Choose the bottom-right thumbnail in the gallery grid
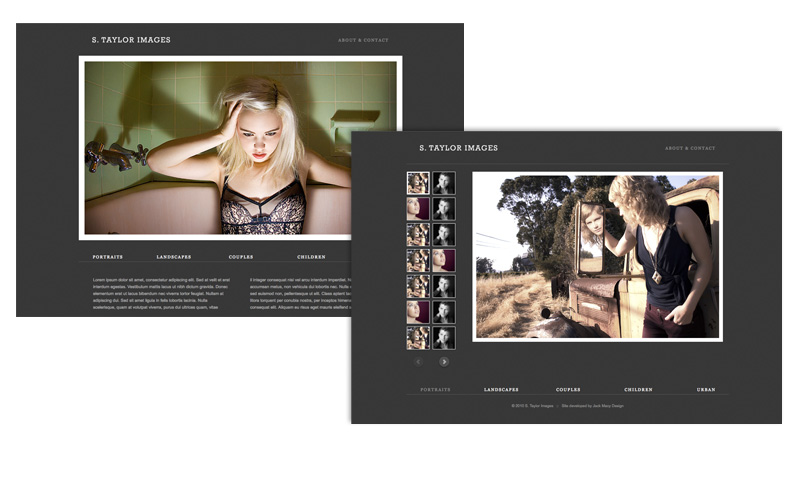 [444, 337]
